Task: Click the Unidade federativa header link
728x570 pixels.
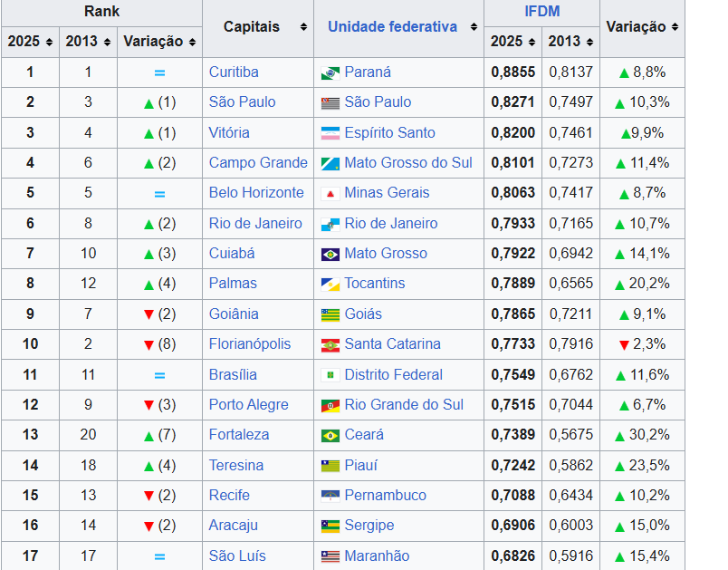Action: [x=392, y=27]
